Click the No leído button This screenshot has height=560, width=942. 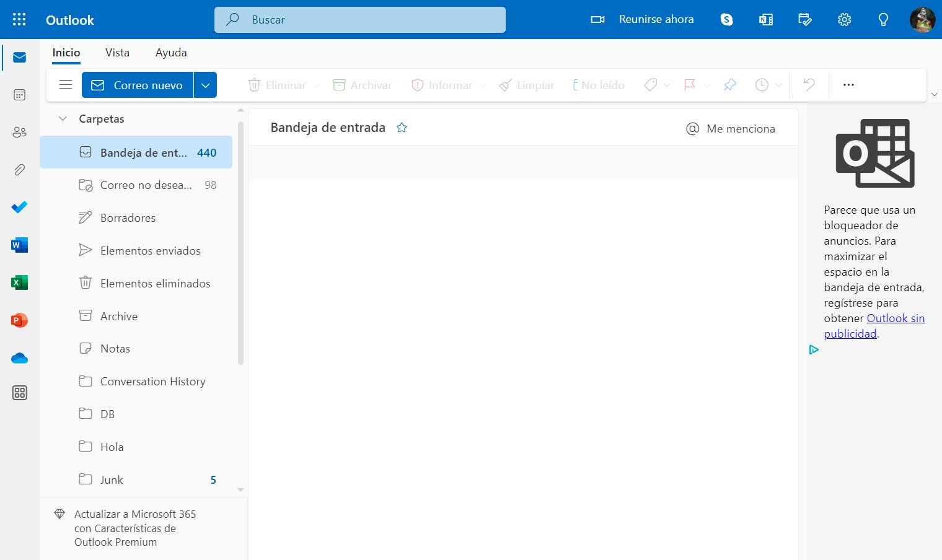[599, 85]
